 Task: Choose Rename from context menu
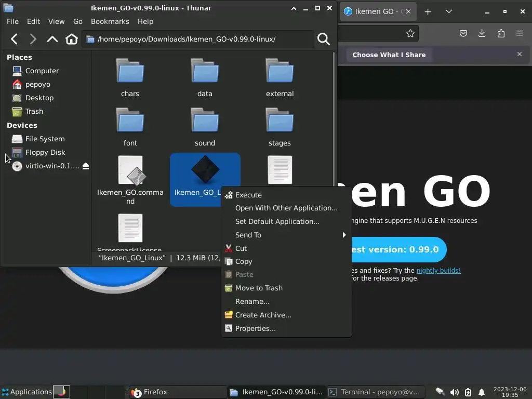tap(286, 301)
